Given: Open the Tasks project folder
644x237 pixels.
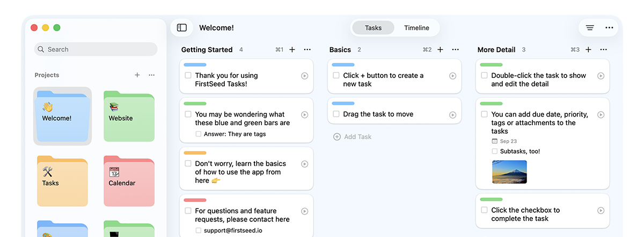Looking at the screenshot, I should click(62, 181).
